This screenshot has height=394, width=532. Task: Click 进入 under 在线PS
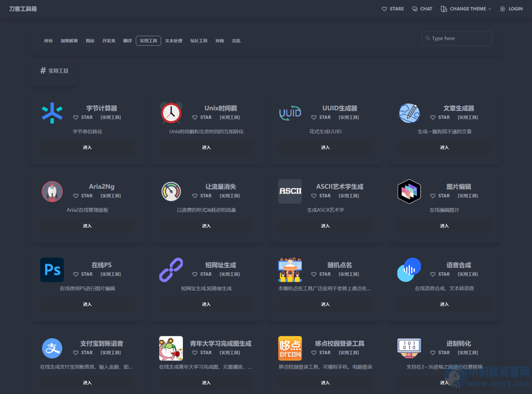point(87,304)
